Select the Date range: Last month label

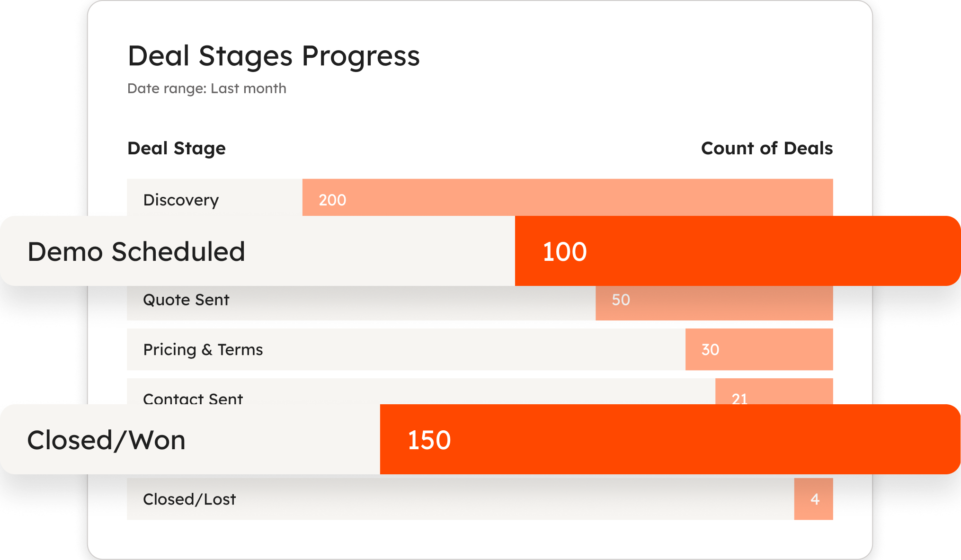pyautogui.click(x=207, y=89)
